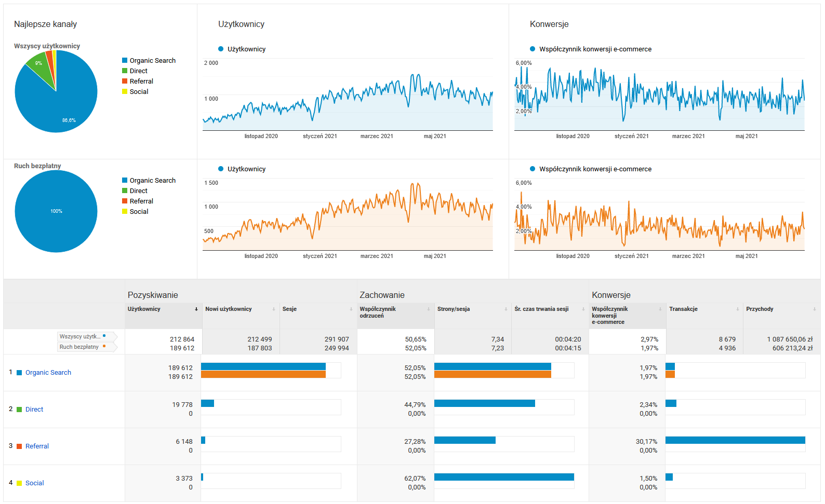This screenshot has height=504, width=825.
Task: Click blue dot of upper Użytkownicy chart legend
Action: click(x=221, y=49)
